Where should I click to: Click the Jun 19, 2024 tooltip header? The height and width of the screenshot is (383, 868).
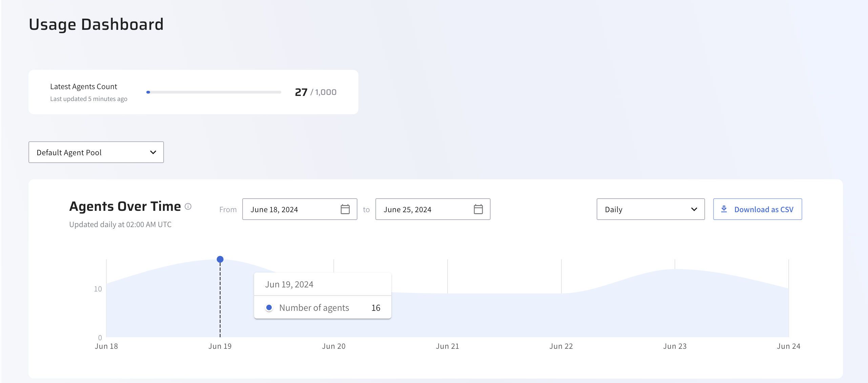point(289,284)
